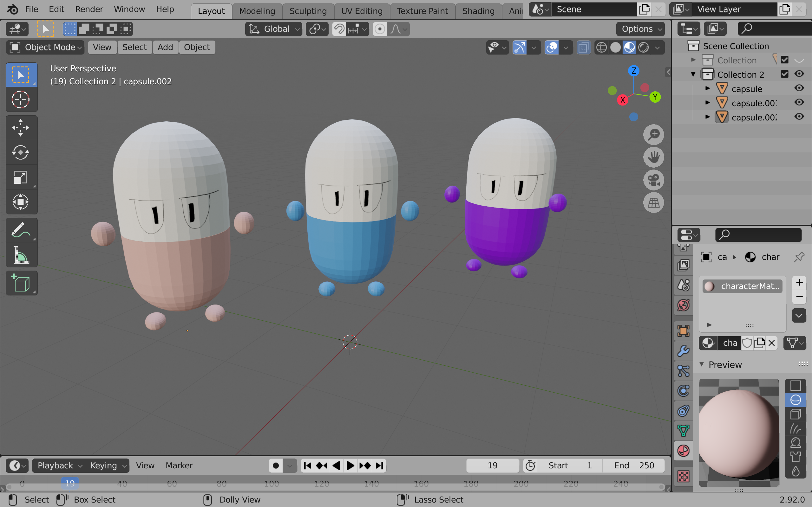
Task: Open the Render menu
Action: pyautogui.click(x=89, y=9)
